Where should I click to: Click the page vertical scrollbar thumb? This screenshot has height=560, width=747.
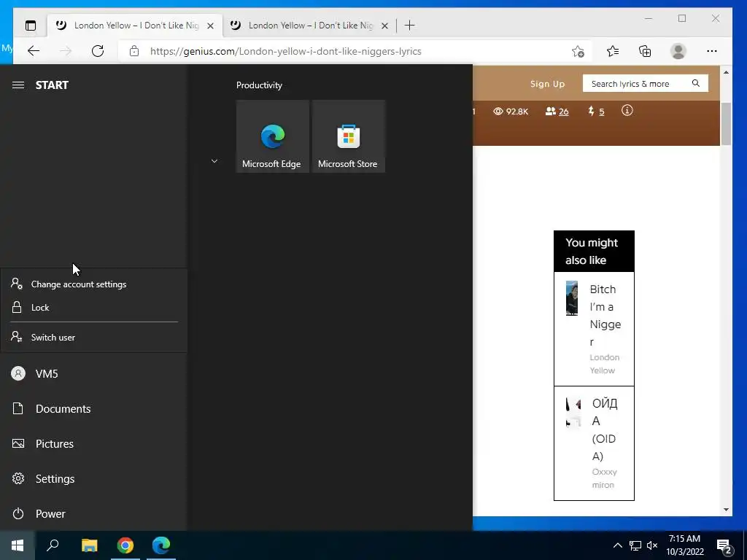[x=726, y=124]
